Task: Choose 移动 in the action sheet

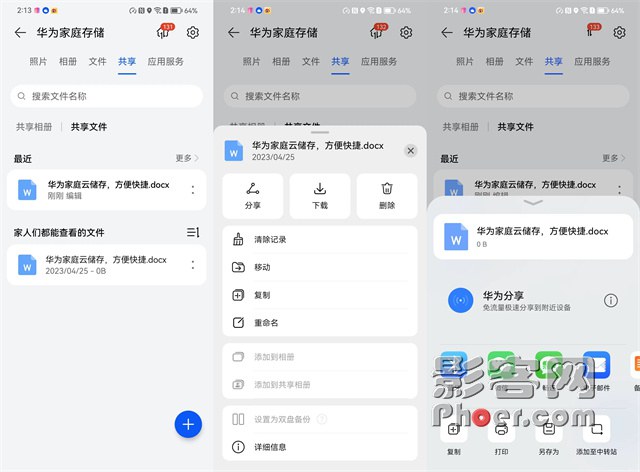Action: pos(320,267)
